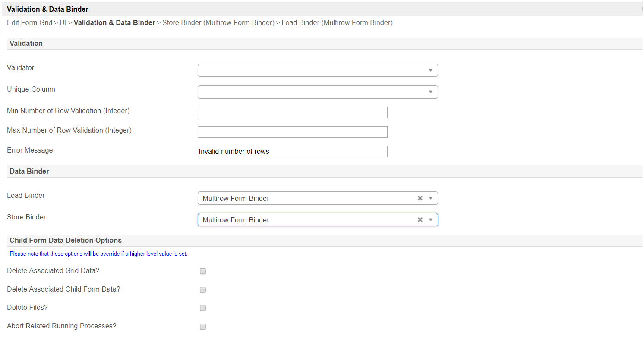Go to Edit Form Grid breadcrumb step
The width and height of the screenshot is (644, 340).
click(29, 23)
